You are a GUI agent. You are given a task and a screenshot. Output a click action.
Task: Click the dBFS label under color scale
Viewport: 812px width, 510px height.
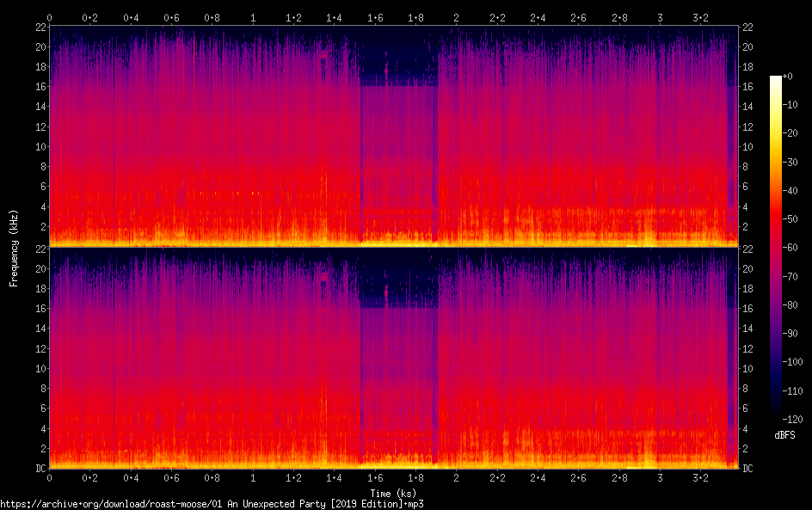[784, 436]
